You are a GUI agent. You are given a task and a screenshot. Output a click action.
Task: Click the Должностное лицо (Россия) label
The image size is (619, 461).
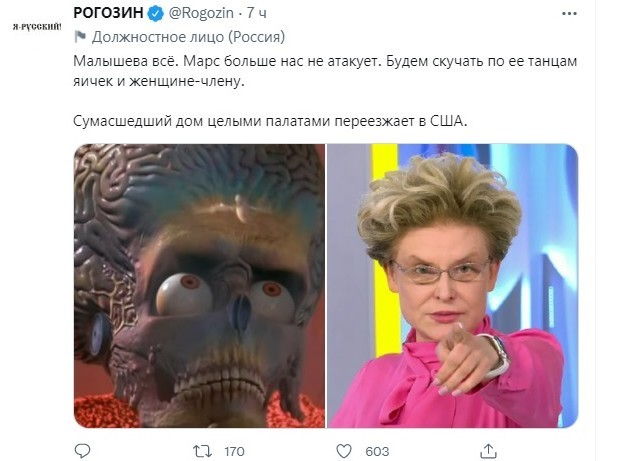188,37
